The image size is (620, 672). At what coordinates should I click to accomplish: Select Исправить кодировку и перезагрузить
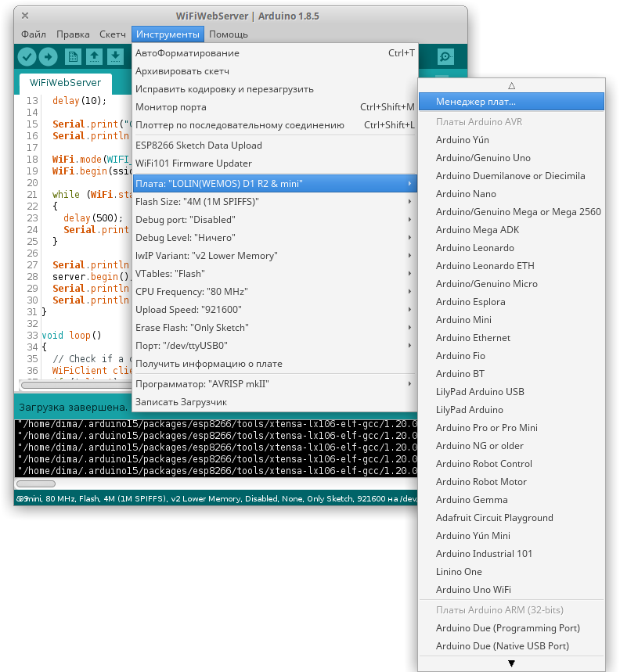275,89
